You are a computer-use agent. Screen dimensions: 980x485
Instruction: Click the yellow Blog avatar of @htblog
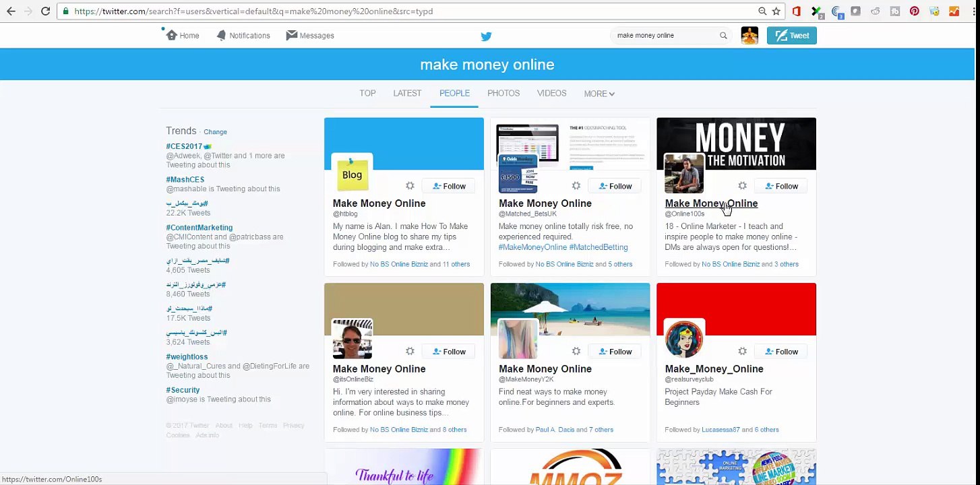[353, 174]
